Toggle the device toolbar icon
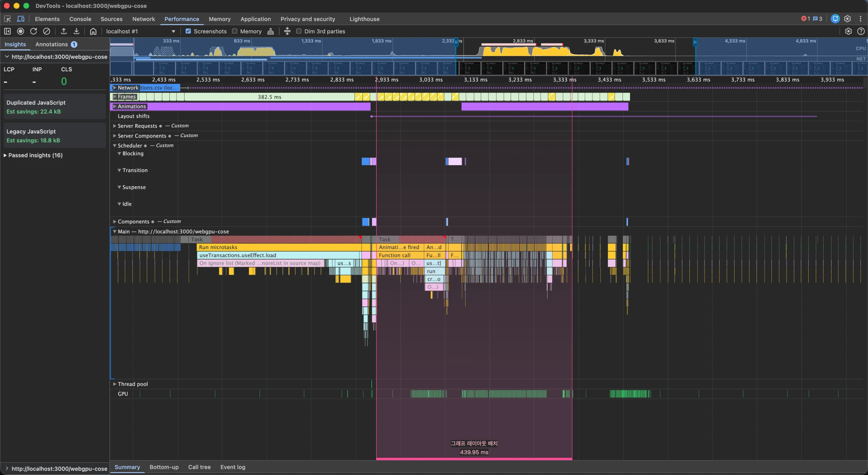Viewport: 868px width, 475px height. tap(21, 19)
